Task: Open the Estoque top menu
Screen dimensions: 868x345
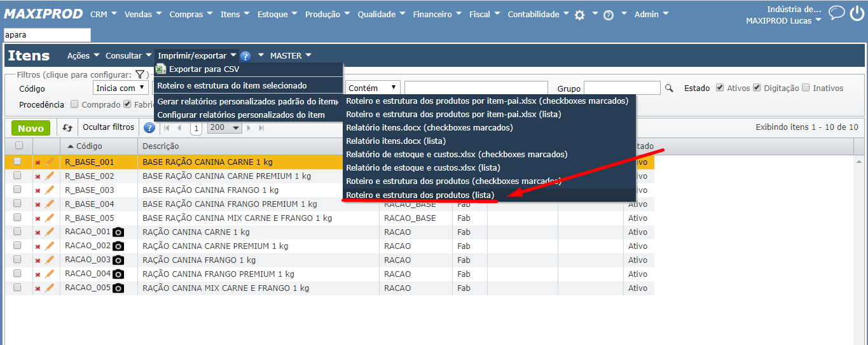Action: tap(277, 14)
